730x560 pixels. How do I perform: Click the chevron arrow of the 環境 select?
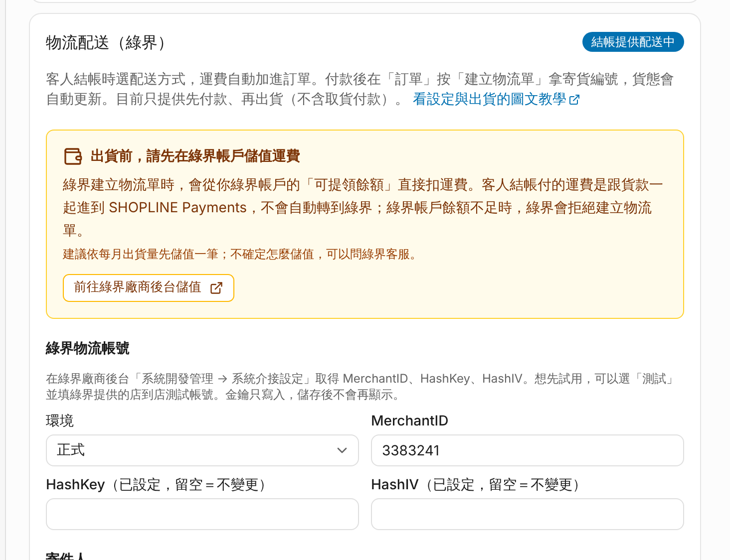pyautogui.click(x=342, y=450)
